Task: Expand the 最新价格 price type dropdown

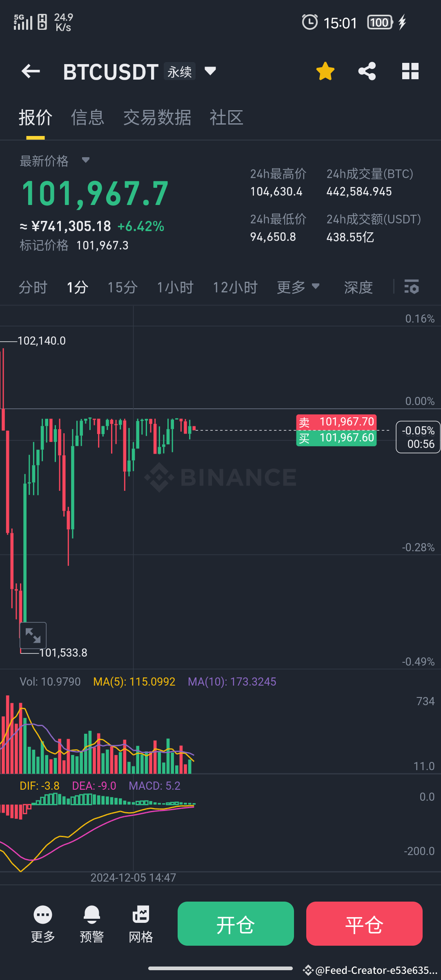Action: click(x=85, y=160)
